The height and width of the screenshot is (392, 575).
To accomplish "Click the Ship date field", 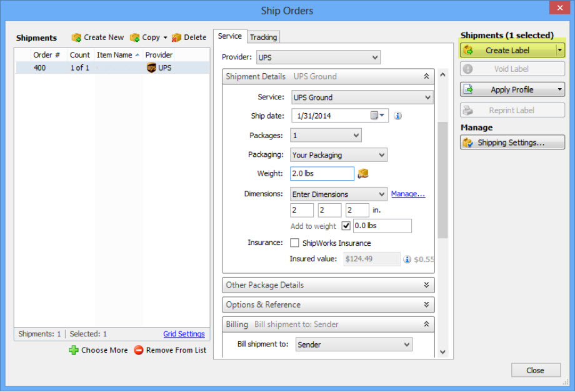I will 340,116.
